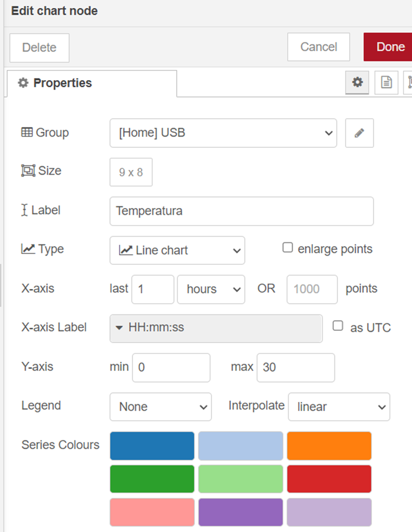Open node settings gear icon
This screenshot has height=532, width=412.
357,82
